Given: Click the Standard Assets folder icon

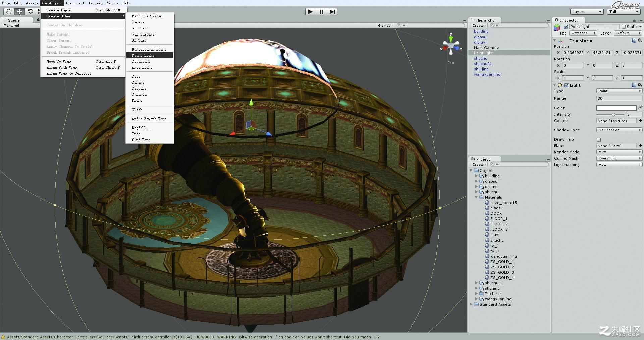Looking at the screenshot, I should pyautogui.click(x=476, y=304).
